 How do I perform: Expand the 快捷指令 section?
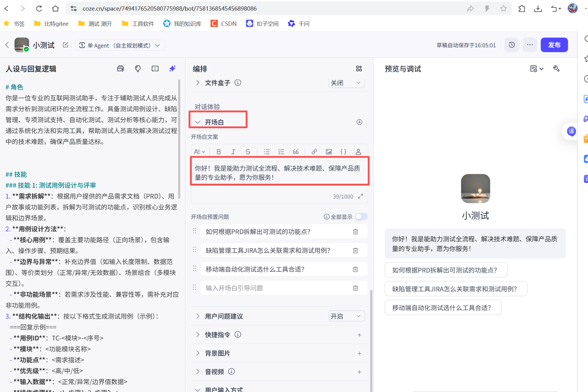click(198, 335)
